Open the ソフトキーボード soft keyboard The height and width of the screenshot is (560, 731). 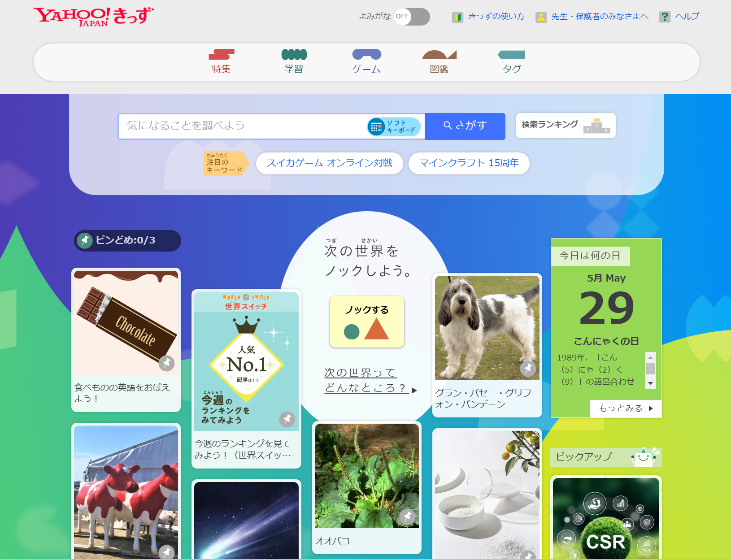(x=394, y=126)
